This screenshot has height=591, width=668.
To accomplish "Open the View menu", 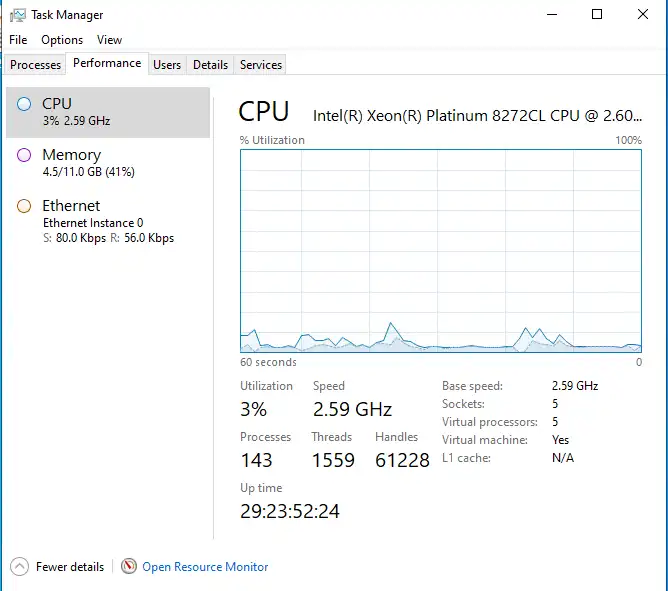I will point(109,40).
